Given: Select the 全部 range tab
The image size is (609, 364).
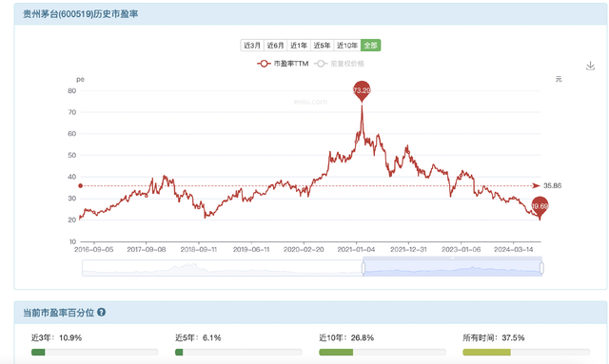Looking at the screenshot, I should point(370,46).
